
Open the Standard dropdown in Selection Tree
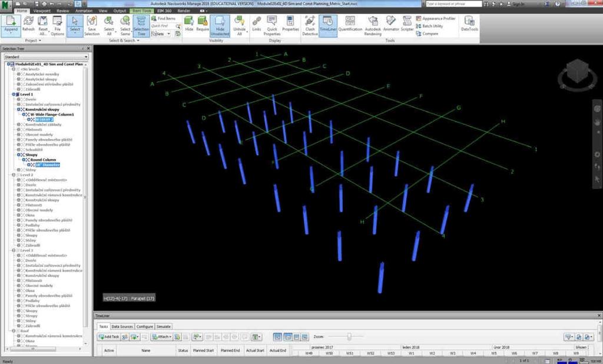(46, 57)
